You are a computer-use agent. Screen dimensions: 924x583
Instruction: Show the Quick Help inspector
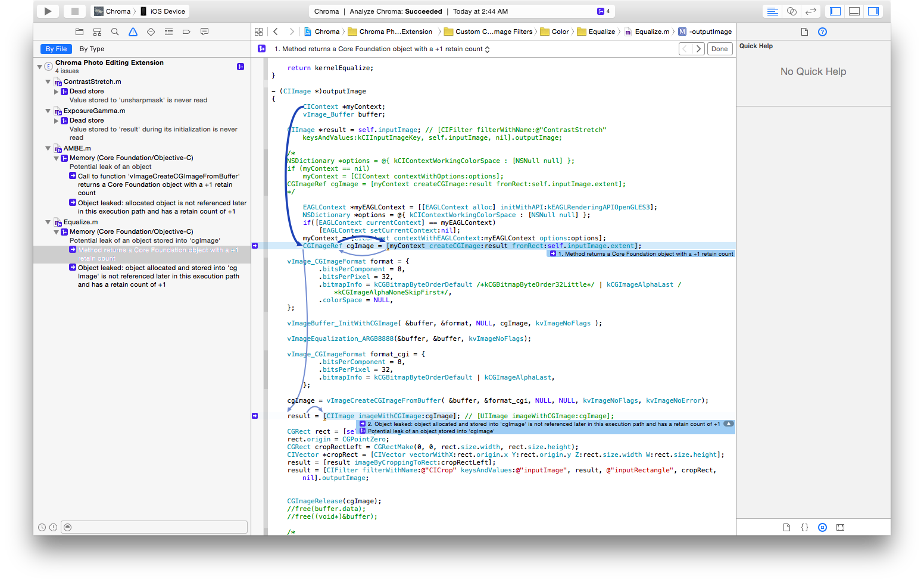pos(822,32)
